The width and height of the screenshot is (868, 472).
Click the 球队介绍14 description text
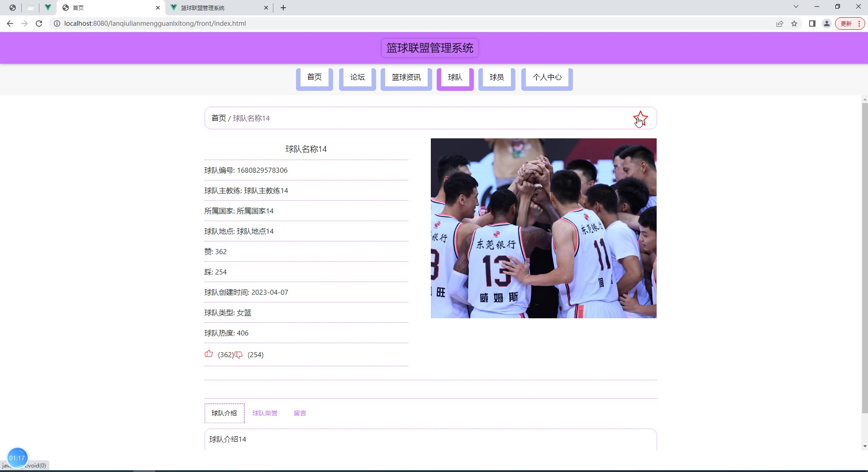[x=228, y=439]
